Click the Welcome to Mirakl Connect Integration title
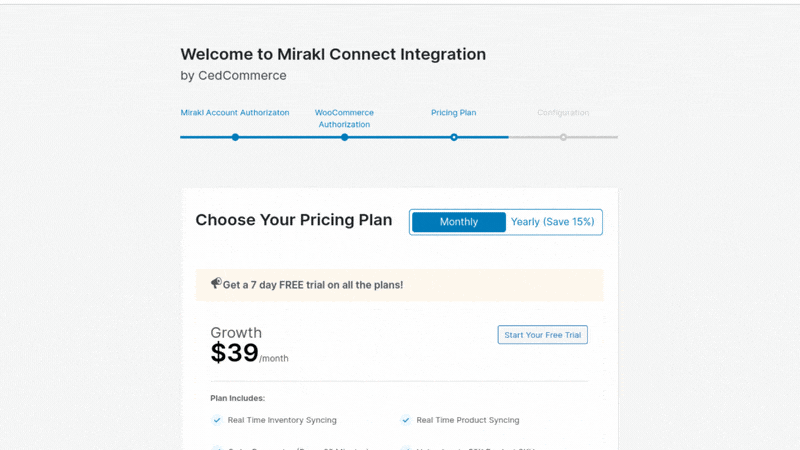 coord(333,55)
